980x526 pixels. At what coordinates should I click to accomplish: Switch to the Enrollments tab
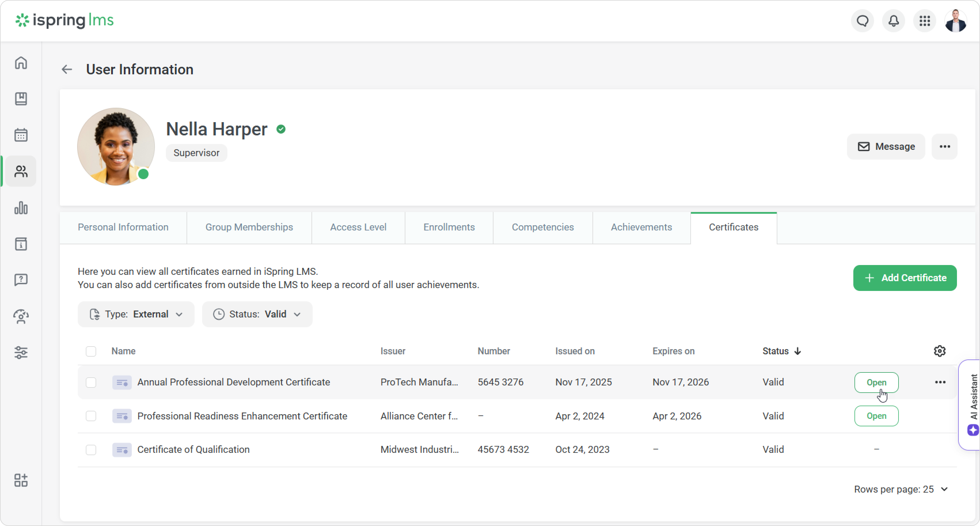(x=449, y=227)
